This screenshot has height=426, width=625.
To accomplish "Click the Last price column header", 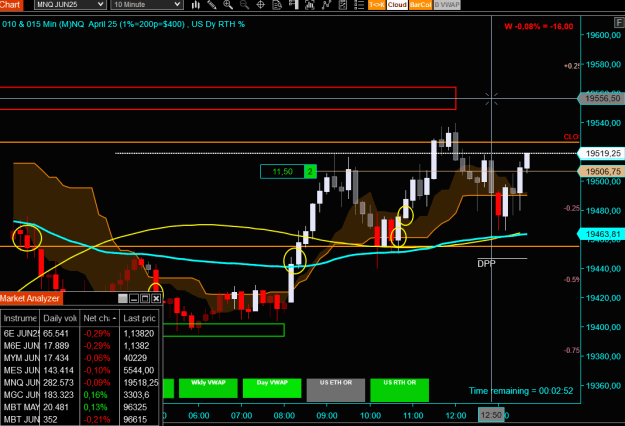I will click(140, 318).
